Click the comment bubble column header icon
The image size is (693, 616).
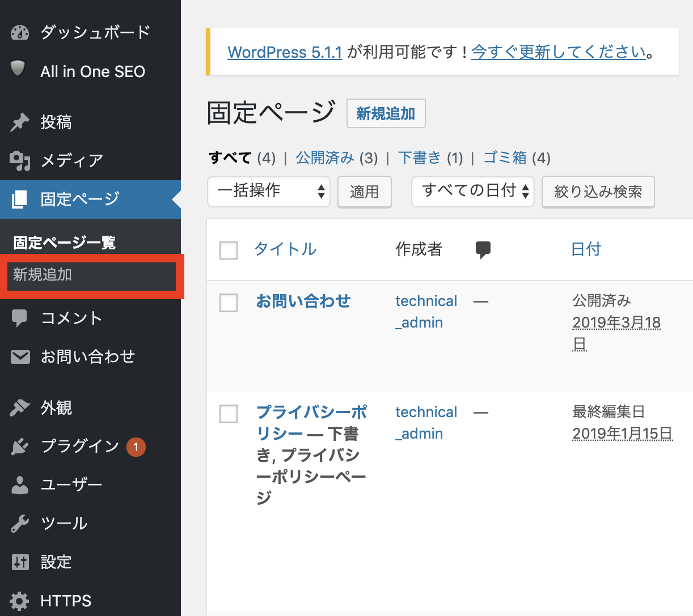coord(483,250)
